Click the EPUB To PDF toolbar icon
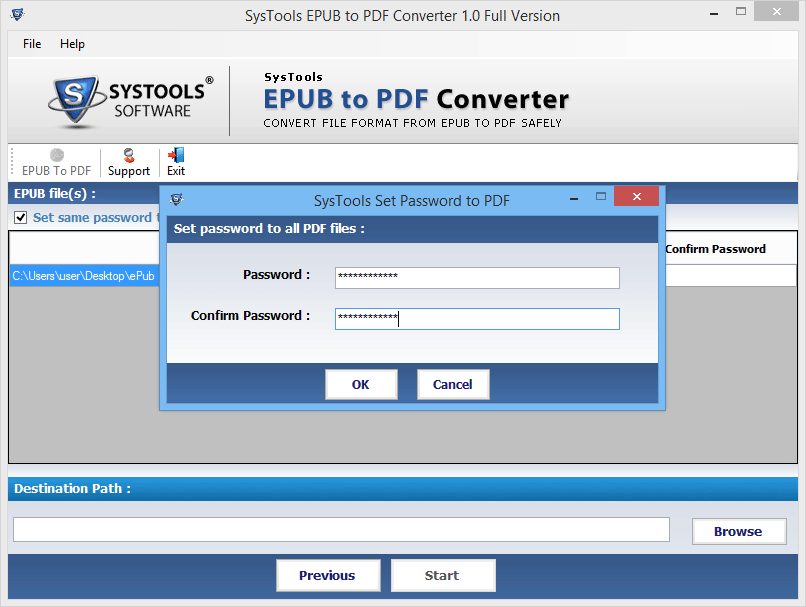Image resolution: width=806 pixels, height=607 pixels. [56, 162]
